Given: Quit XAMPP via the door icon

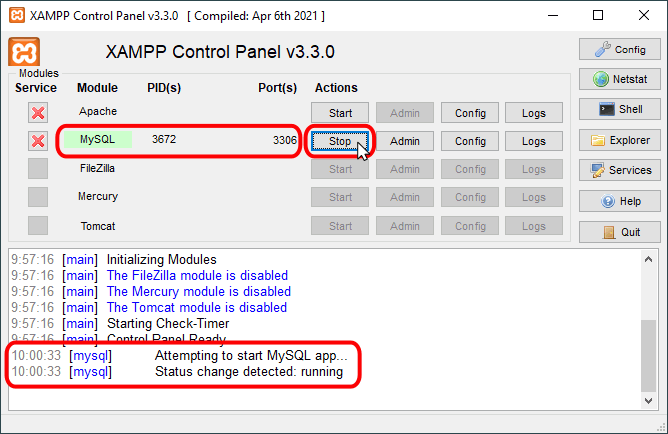Looking at the screenshot, I should (x=619, y=232).
